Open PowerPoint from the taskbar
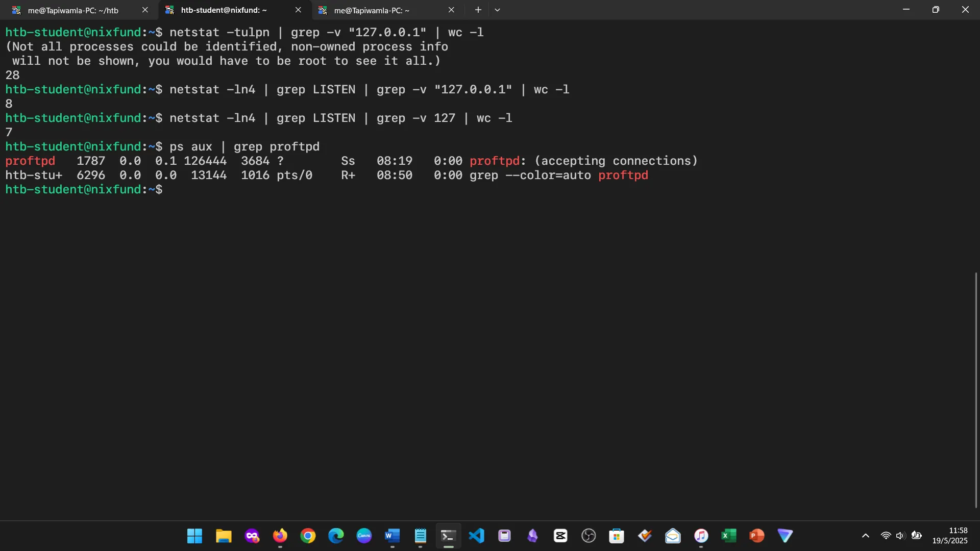This screenshot has width=980, height=551. [757, 536]
